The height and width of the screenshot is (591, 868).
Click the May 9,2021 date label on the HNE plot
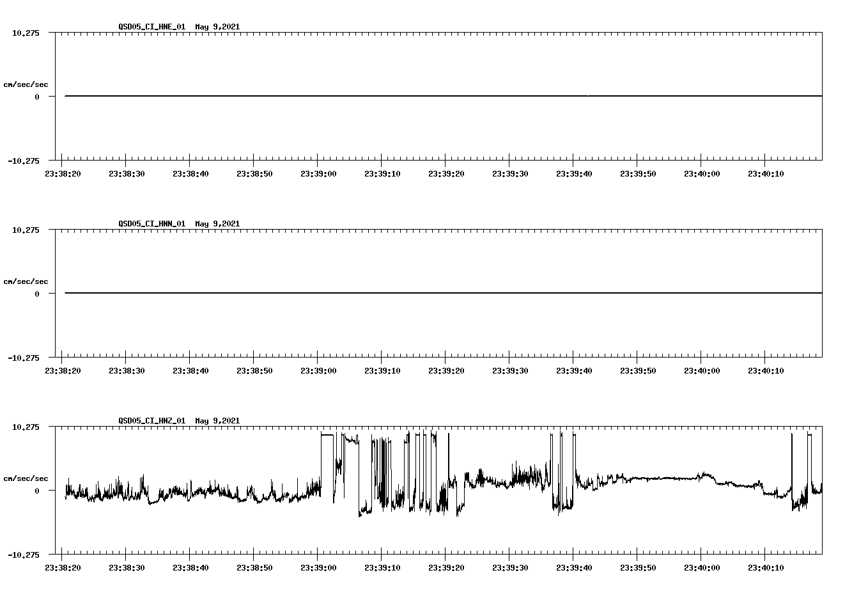pyautogui.click(x=217, y=27)
